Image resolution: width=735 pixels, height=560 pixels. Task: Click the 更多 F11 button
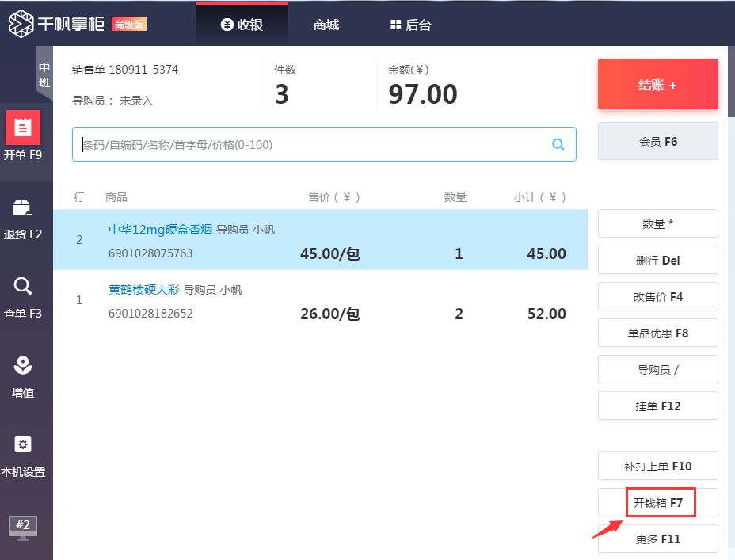pyautogui.click(x=657, y=539)
